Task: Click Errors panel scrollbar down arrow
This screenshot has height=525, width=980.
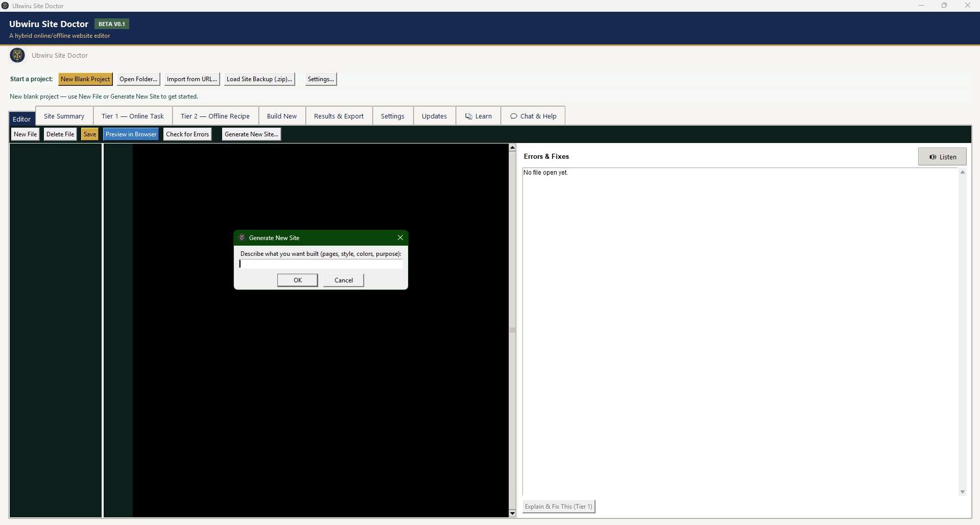Action: (x=963, y=492)
